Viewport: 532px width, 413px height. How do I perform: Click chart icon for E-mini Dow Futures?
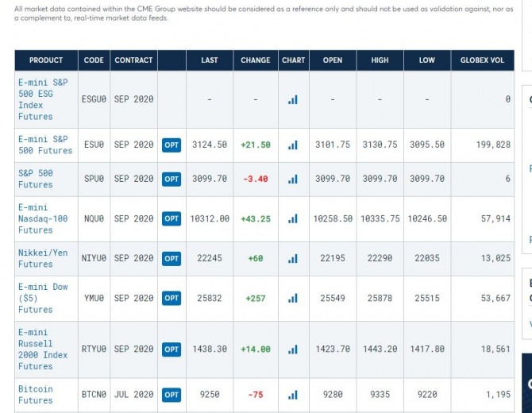coord(293,298)
